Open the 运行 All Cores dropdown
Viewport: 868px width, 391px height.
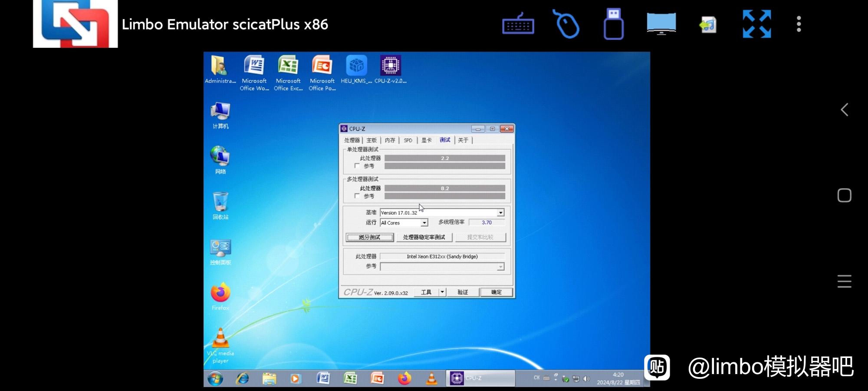424,223
